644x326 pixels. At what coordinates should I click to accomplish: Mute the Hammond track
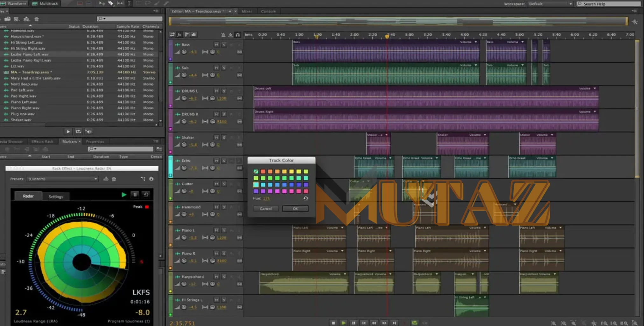(216, 207)
